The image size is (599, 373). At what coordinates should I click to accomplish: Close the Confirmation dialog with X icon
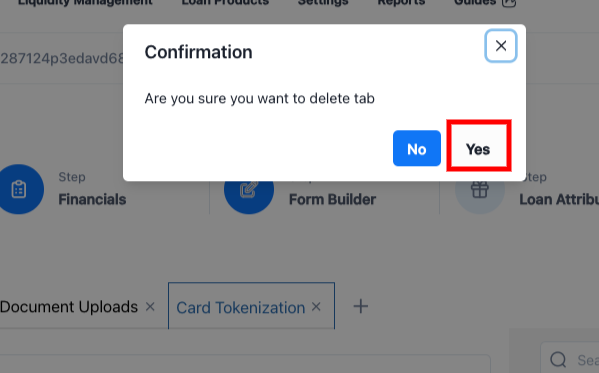click(x=501, y=46)
